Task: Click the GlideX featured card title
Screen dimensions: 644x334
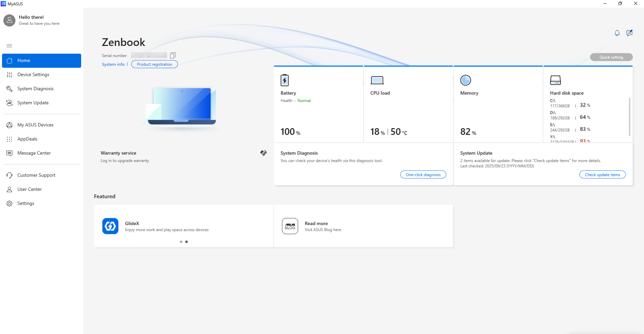Action: [x=132, y=223]
